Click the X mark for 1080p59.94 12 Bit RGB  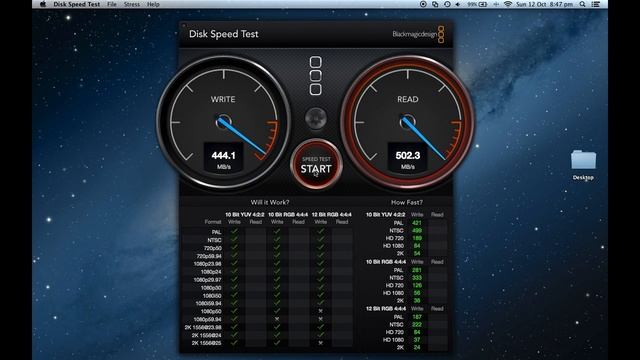click(320, 319)
